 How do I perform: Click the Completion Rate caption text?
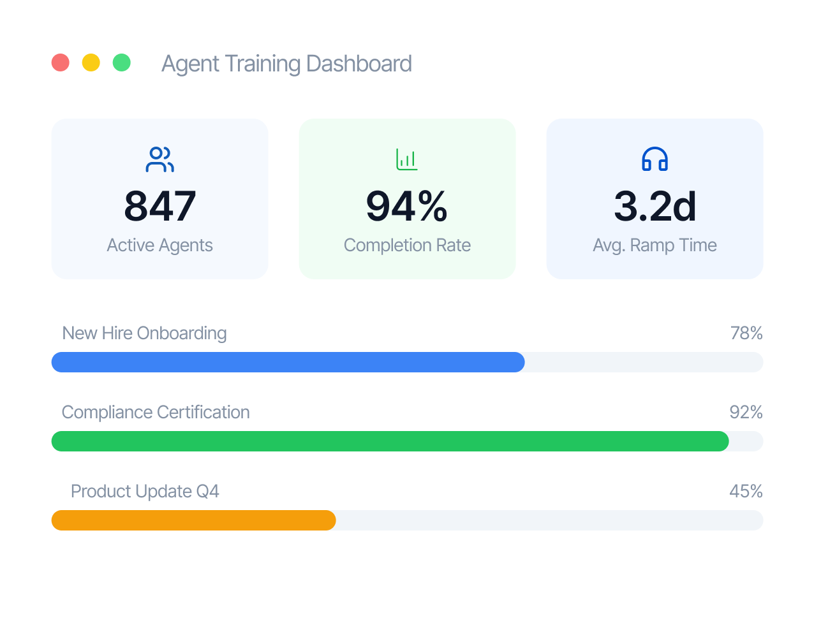407,245
